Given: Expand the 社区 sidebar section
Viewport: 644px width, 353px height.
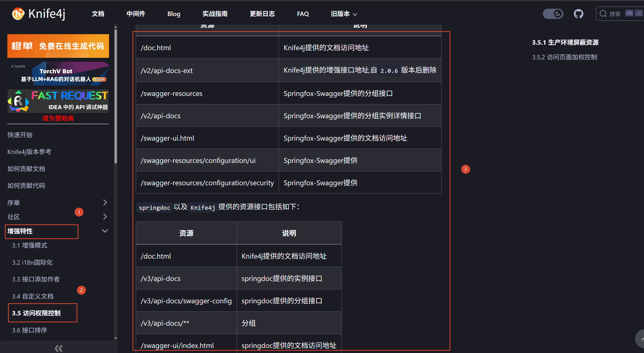Looking at the screenshot, I should pos(105,217).
